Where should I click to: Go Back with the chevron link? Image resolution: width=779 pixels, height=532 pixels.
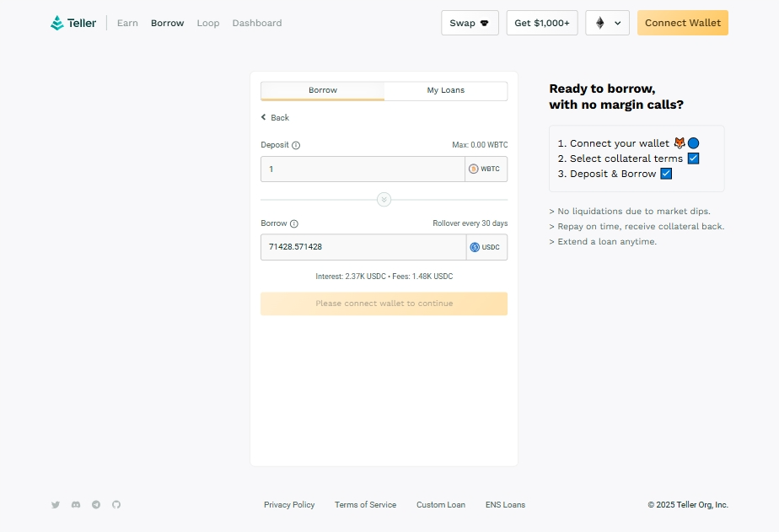coord(275,118)
